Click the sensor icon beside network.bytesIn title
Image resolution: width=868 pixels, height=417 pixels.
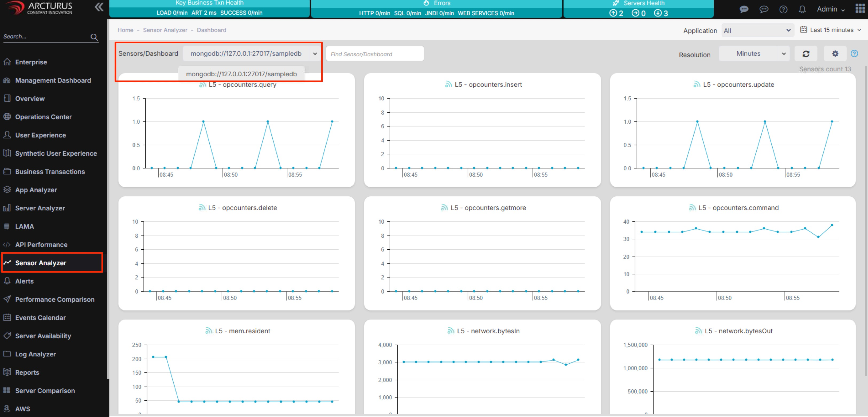451,331
